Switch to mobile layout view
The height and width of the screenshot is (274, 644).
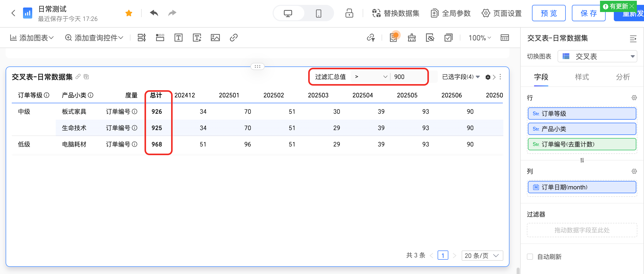318,13
